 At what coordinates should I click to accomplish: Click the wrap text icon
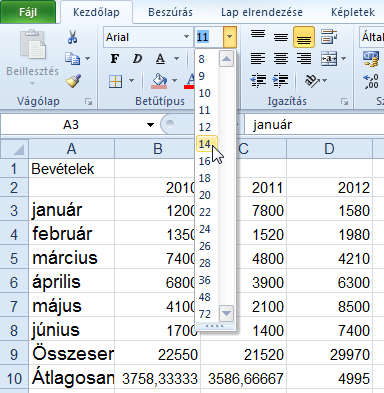pyautogui.click(x=329, y=37)
